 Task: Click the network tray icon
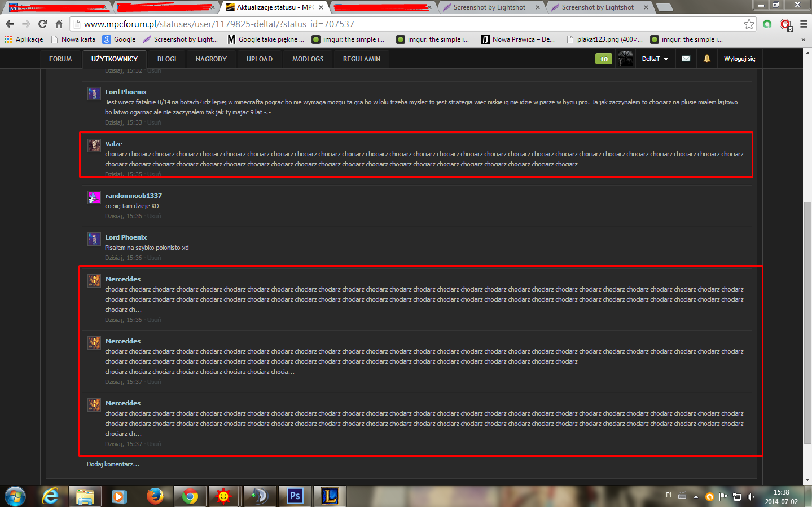pyautogui.click(x=737, y=497)
